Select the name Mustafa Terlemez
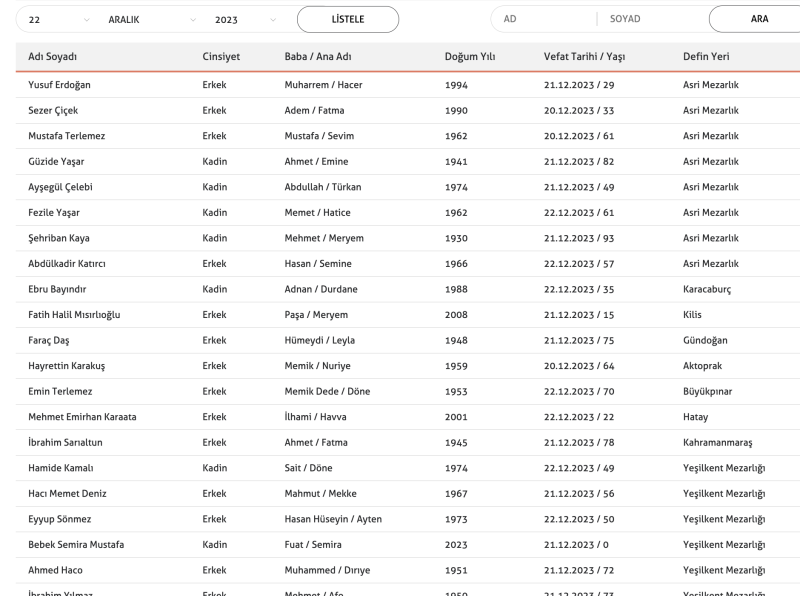This screenshot has height=596, width=800. click(x=67, y=136)
